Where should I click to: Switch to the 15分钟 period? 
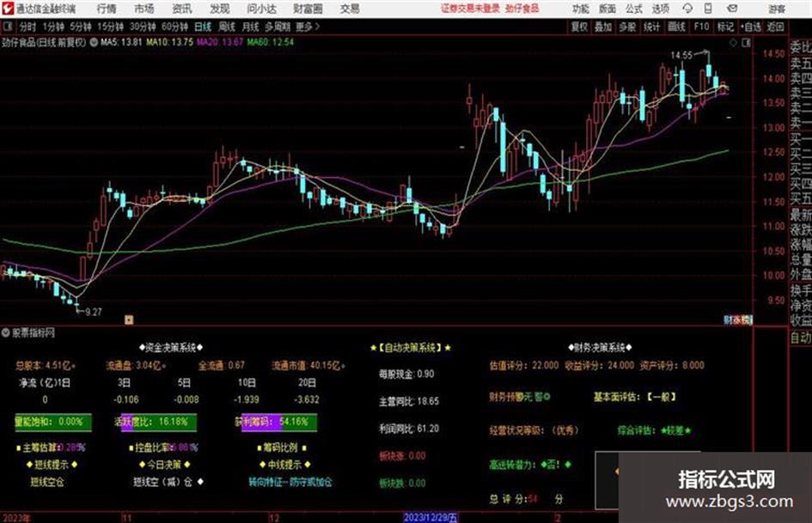click(x=111, y=27)
